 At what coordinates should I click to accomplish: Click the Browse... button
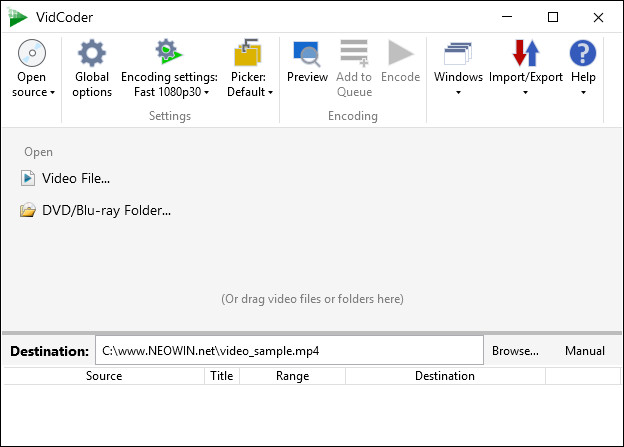click(515, 351)
